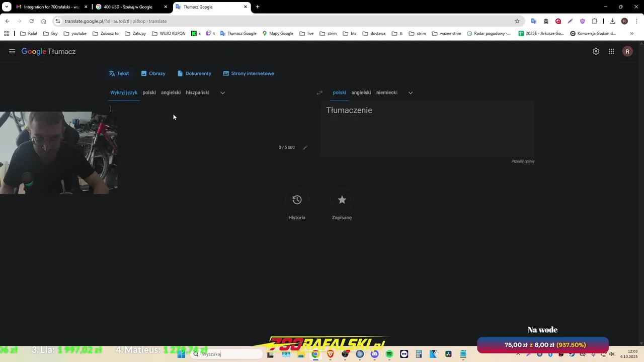Image resolution: width=644 pixels, height=362 pixels.
Task: Select Wykryj język source option
Action: 124,93
